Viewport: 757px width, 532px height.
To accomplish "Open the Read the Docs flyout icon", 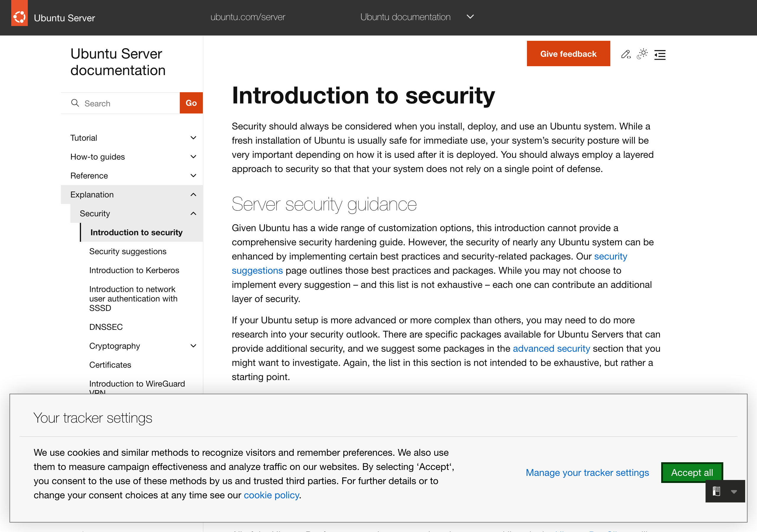I will click(x=716, y=491).
